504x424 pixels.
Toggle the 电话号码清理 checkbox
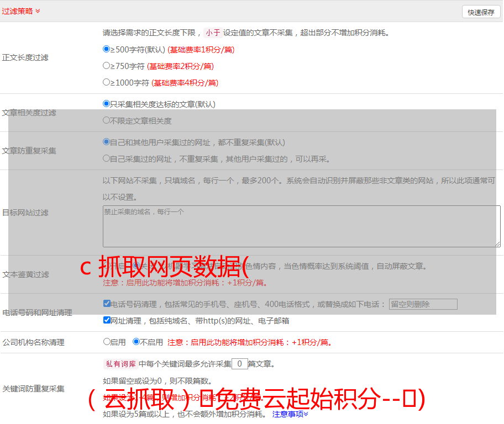click(107, 304)
